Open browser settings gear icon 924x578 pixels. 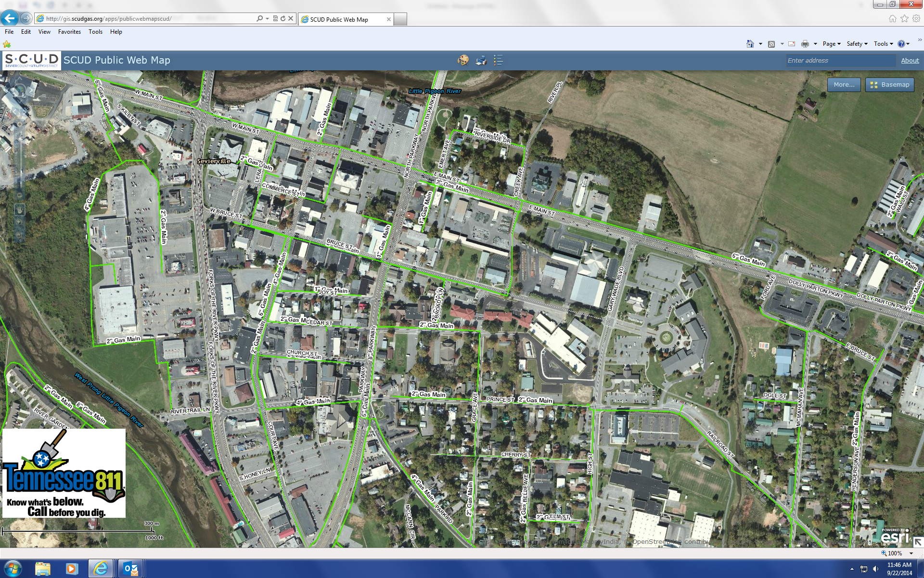(x=916, y=18)
